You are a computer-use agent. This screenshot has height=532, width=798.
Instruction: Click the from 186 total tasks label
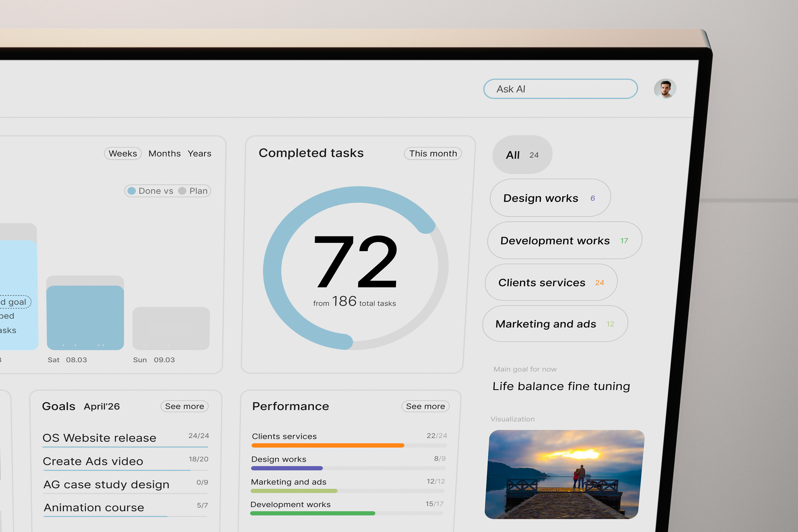click(355, 301)
